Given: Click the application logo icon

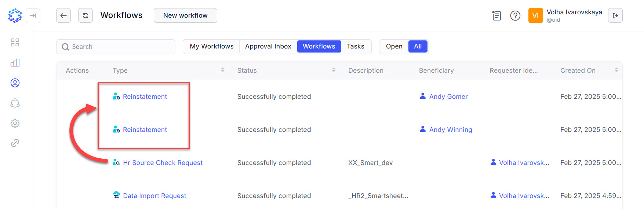Looking at the screenshot, I should pyautogui.click(x=15, y=16).
